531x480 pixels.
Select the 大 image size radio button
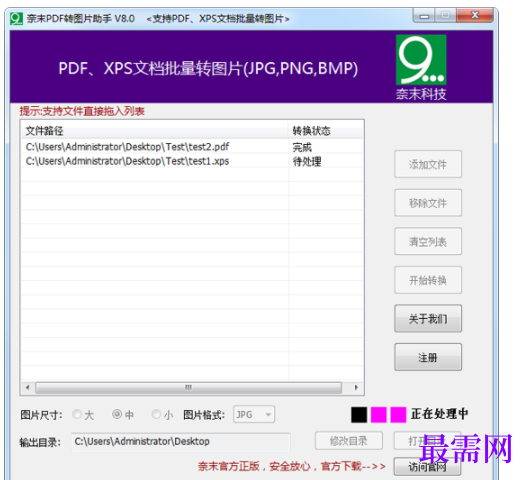(77, 414)
